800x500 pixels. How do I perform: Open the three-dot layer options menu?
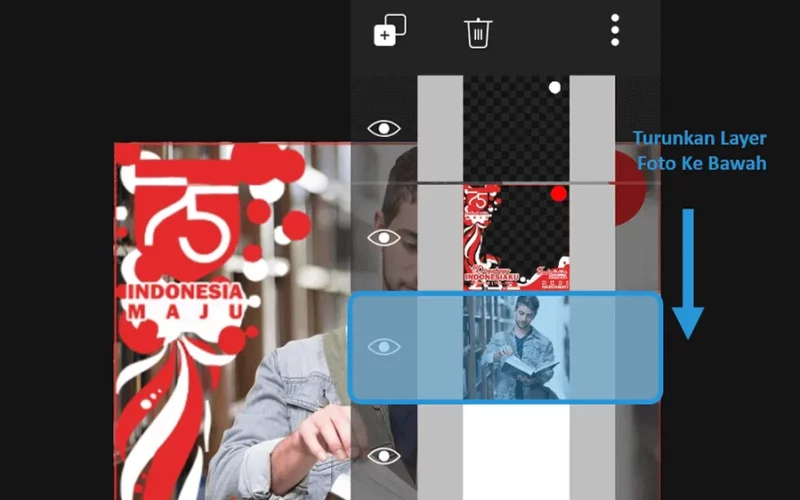[615, 31]
